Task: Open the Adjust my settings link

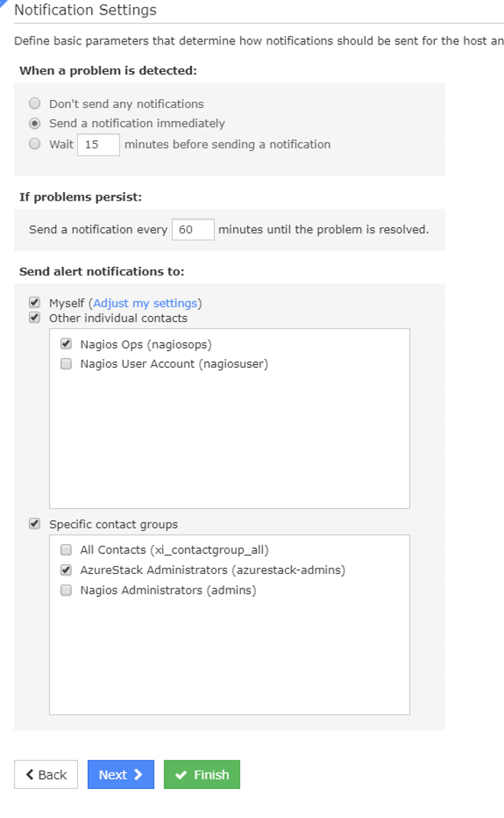Action: (145, 304)
